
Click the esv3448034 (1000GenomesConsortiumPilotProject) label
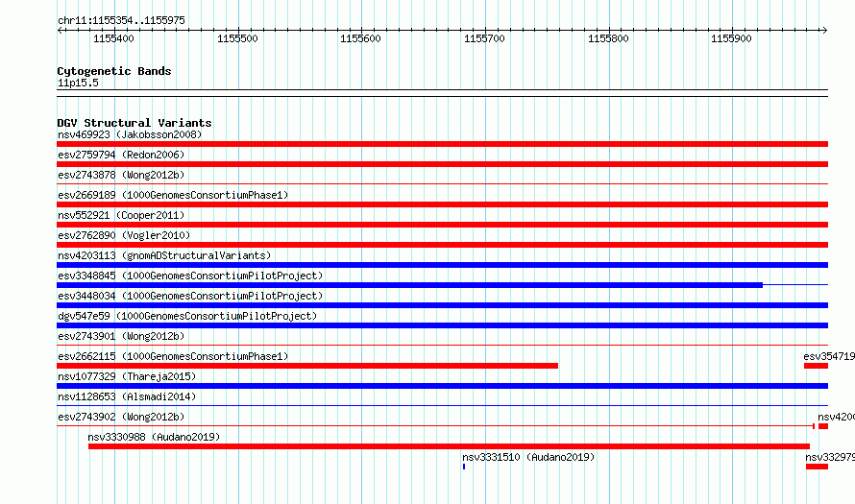click(x=190, y=296)
